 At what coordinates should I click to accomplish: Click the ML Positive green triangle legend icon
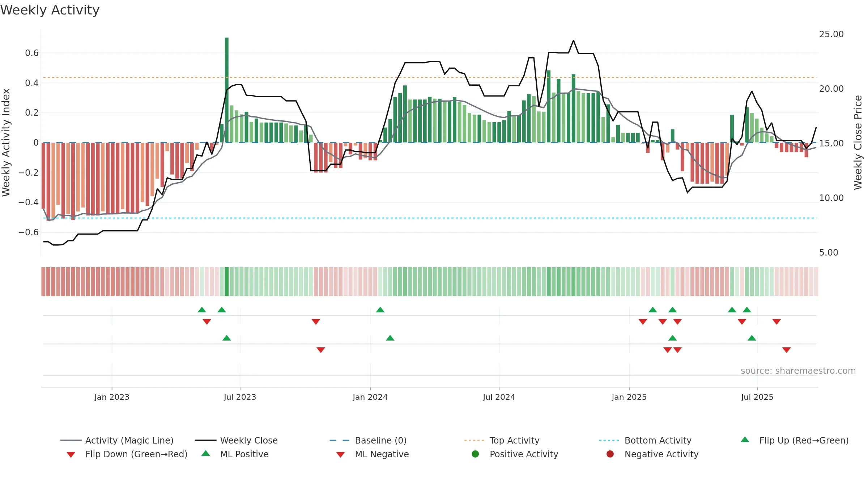pos(205,453)
